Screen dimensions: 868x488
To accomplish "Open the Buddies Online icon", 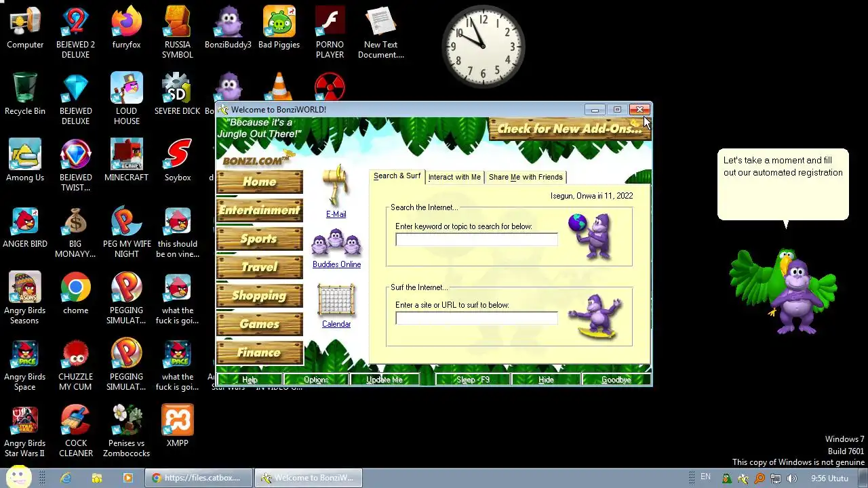I will pos(336,243).
